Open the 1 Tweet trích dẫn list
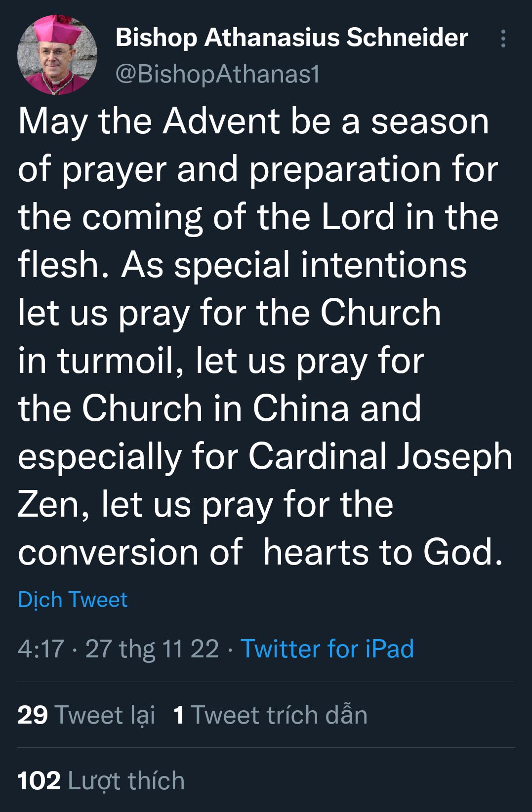Screen dimensions: 532x812 click(x=271, y=715)
